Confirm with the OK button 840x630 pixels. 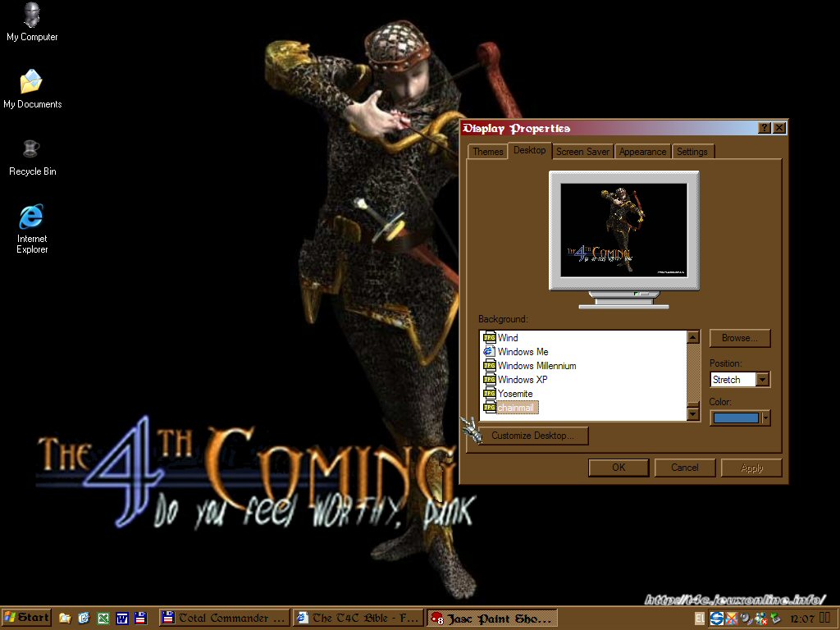[x=619, y=468]
